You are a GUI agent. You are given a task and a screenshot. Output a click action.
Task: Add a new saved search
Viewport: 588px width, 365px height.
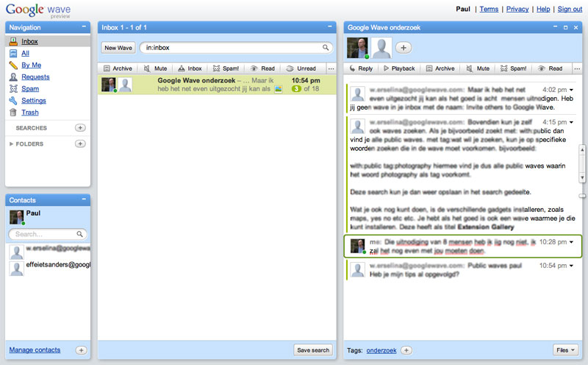[80, 128]
